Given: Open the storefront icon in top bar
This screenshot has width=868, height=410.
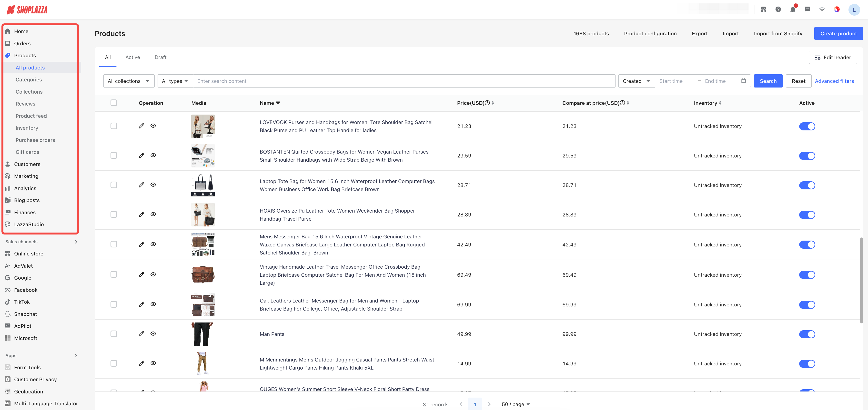Looking at the screenshot, I should tap(764, 10).
